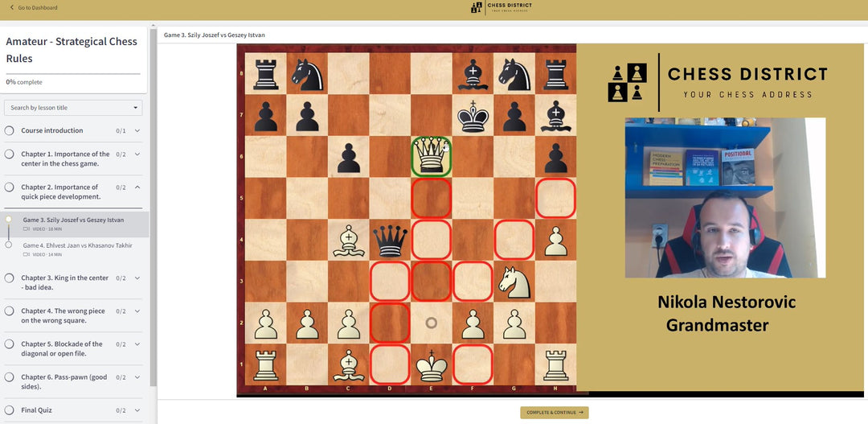Select Game 3. Szily Jozsef vs Geszey Istvan lesson
This screenshot has width=868, height=424.
point(73,220)
